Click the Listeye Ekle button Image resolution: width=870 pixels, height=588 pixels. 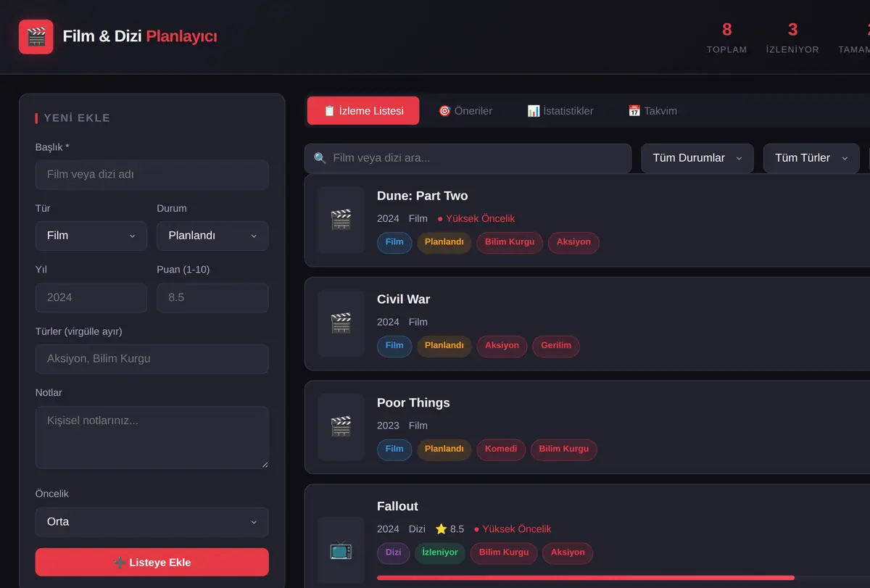[x=152, y=562]
